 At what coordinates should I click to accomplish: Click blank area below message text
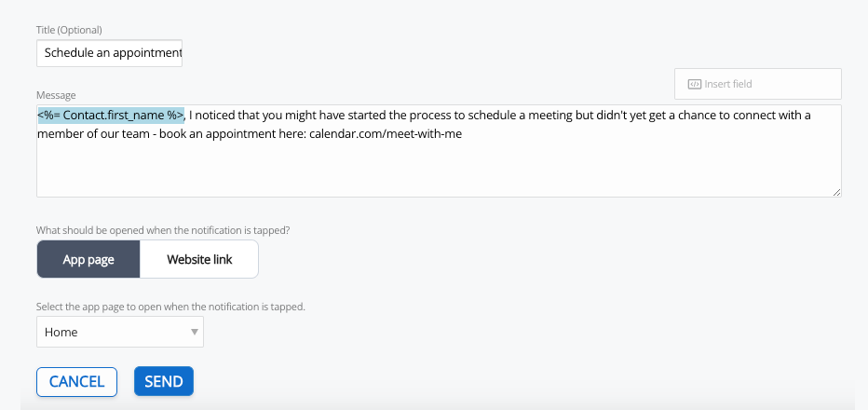tap(438, 172)
